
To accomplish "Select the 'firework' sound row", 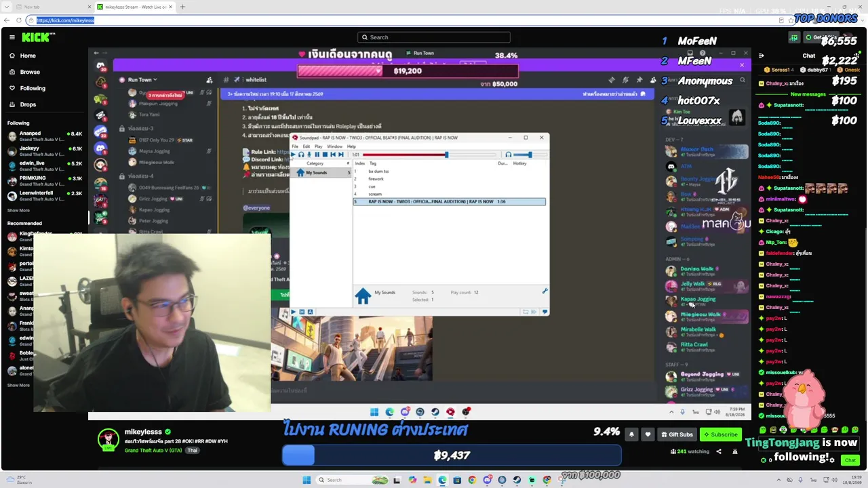I will pos(449,179).
